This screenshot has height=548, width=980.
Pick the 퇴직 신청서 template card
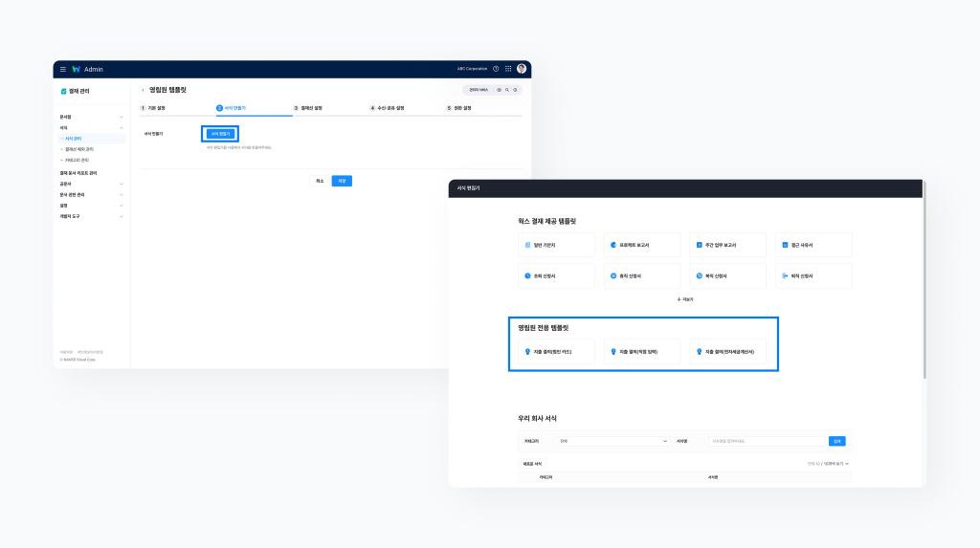pyautogui.click(x=813, y=275)
